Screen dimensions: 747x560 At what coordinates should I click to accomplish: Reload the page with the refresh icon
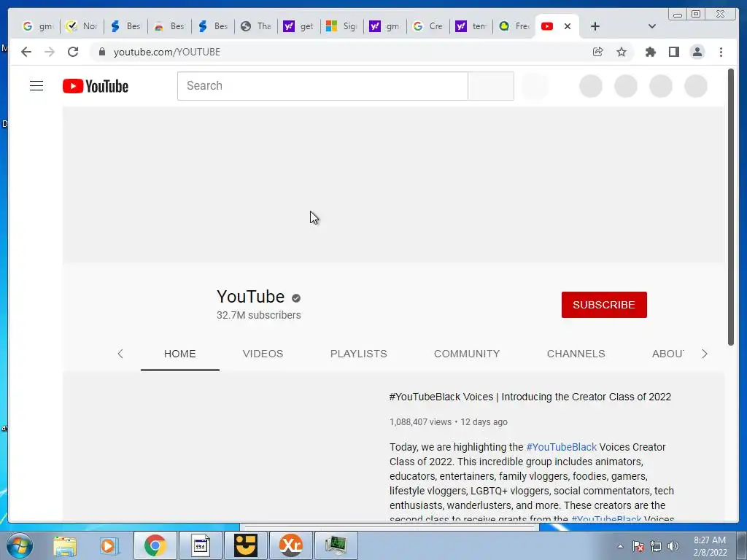[73, 52]
